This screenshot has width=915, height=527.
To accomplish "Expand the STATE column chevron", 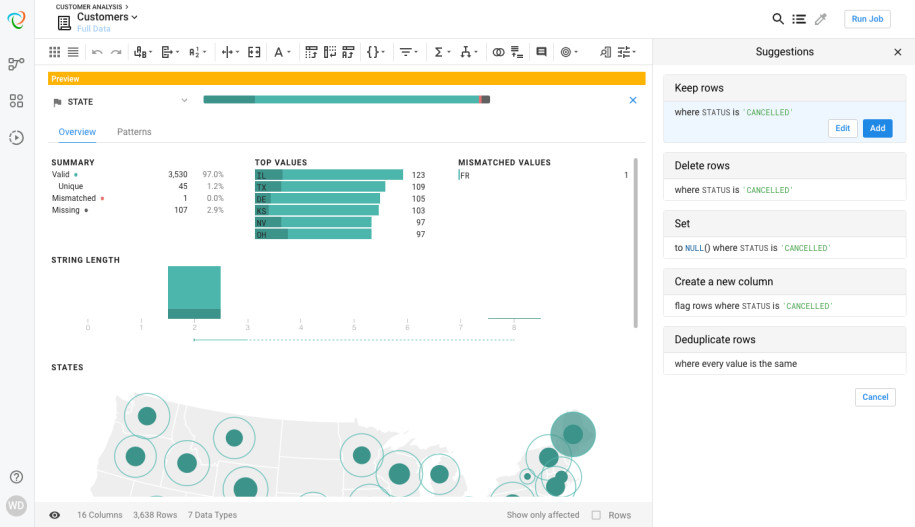I will (184, 100).
